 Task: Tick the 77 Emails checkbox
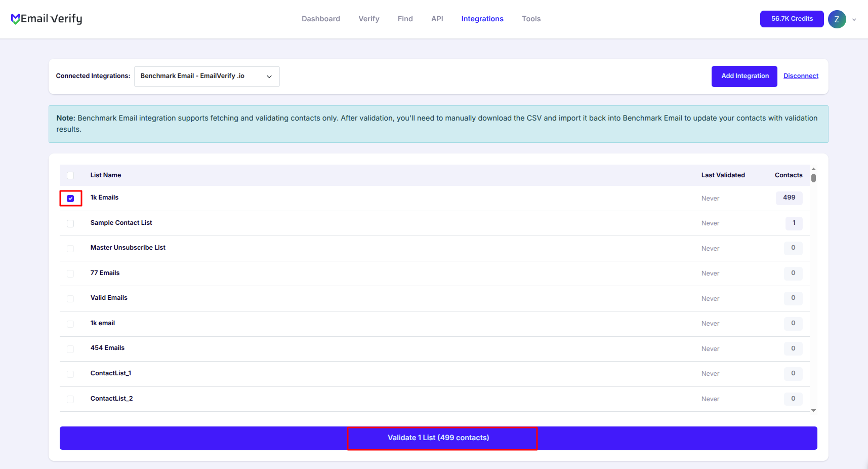click(70, 273)
